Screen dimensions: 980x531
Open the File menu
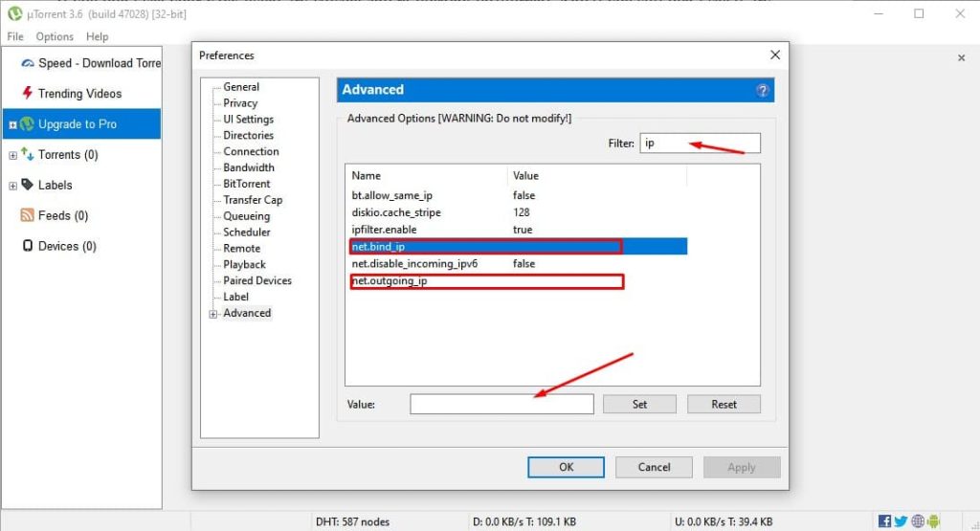click(15, 36)
